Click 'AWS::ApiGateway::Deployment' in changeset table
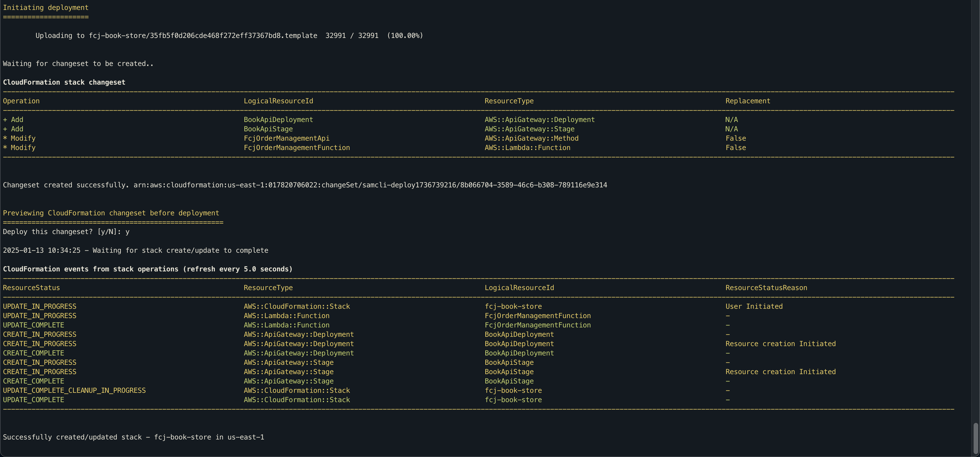This screenshot has height=457, width=980. point(540,119)
